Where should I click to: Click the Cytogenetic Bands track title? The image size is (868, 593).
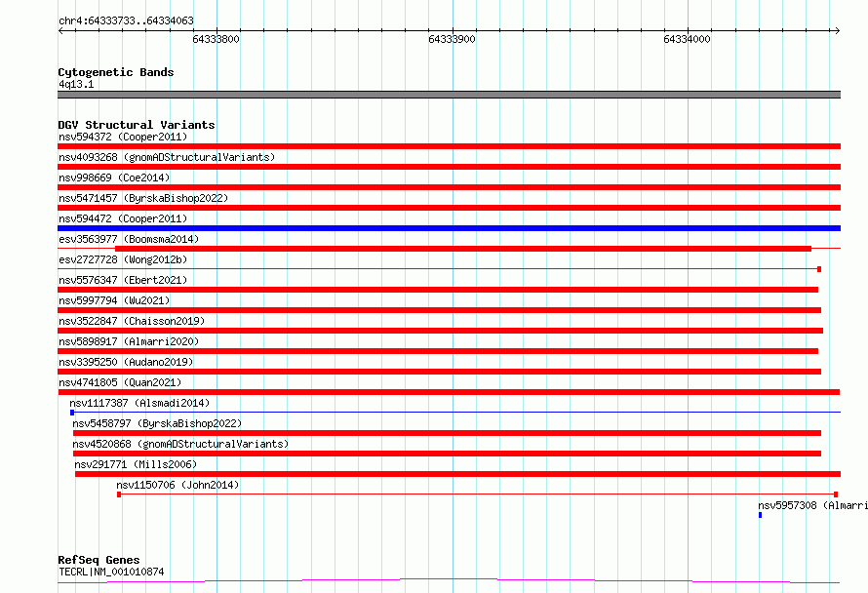click(116, 72)
